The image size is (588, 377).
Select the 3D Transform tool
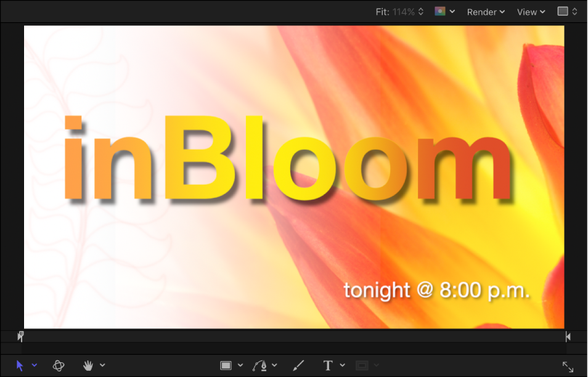tap(59, 365)
